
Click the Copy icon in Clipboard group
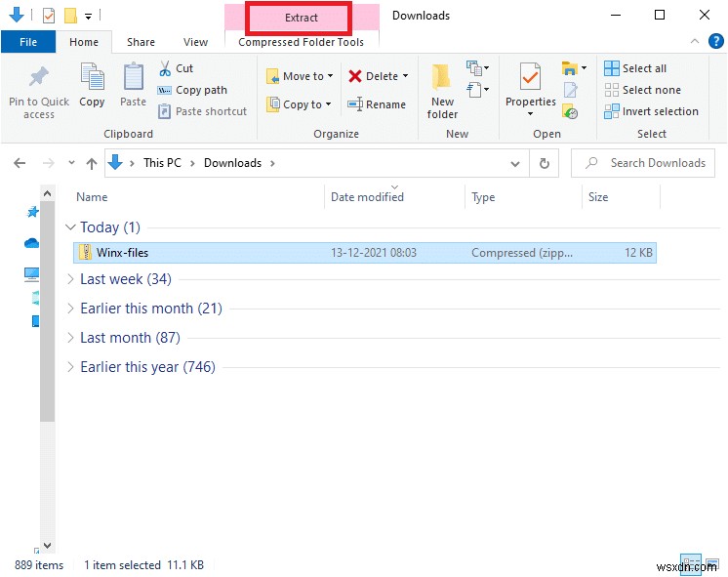92,76
